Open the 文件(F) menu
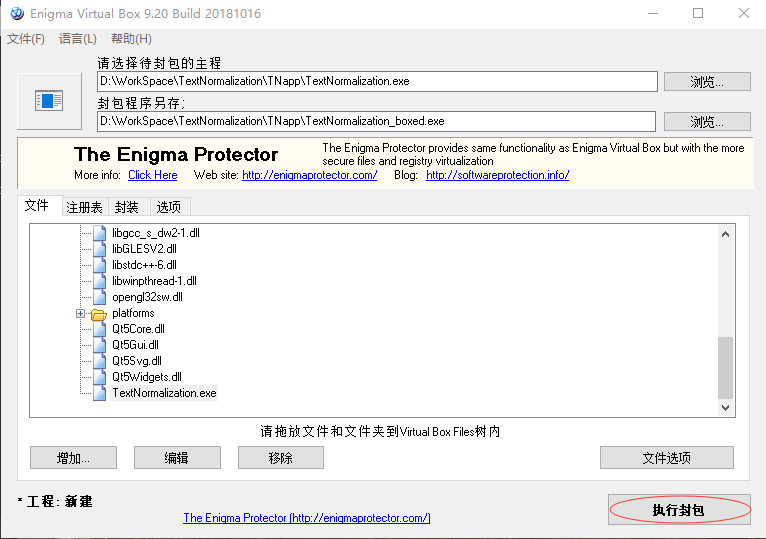The image size is (766, 539). pyautogui.click(x=26, y=39)
